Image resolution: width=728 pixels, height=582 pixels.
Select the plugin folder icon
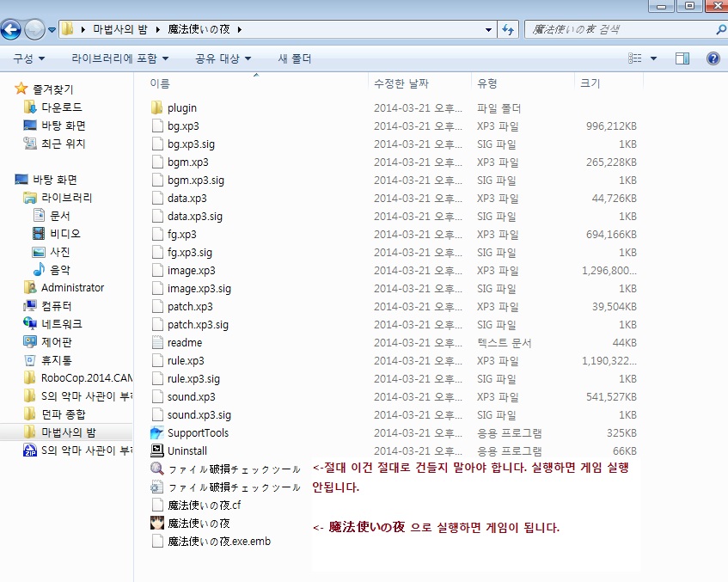157,108
